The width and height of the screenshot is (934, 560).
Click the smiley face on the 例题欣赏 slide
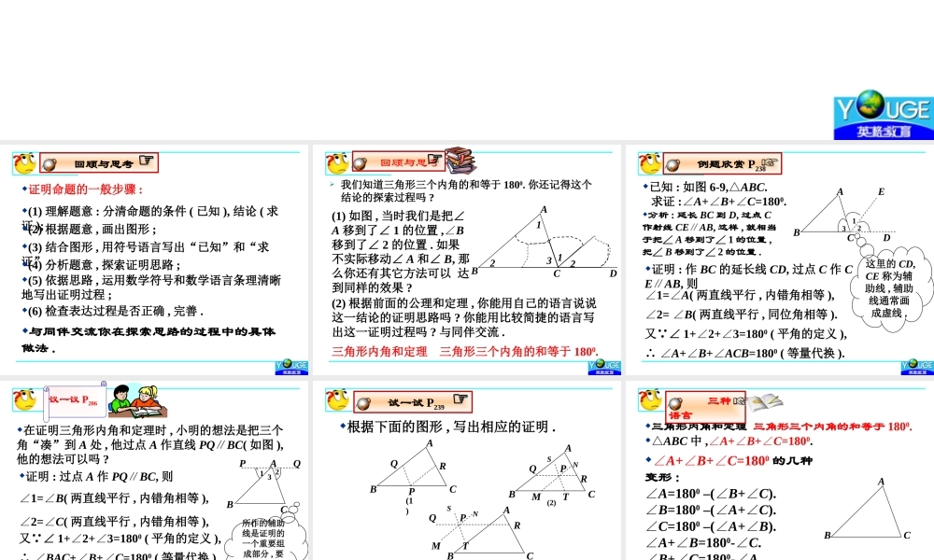point(650,163)
